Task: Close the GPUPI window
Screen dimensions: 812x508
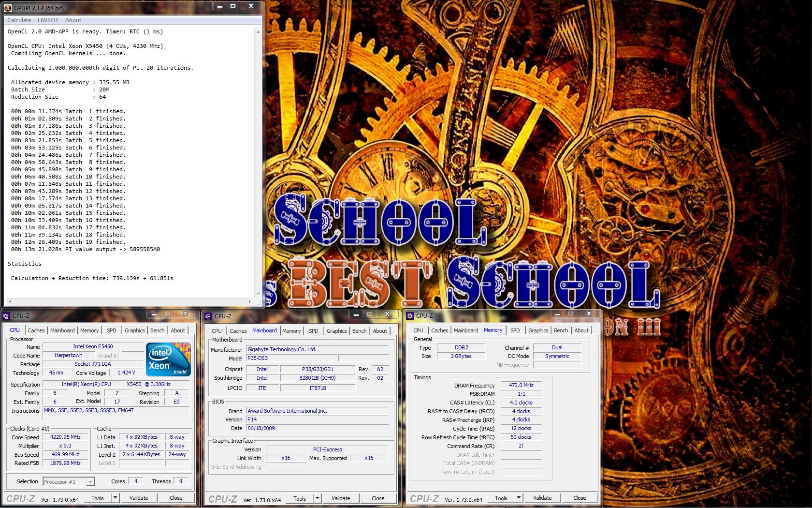Action: point(251,6)
